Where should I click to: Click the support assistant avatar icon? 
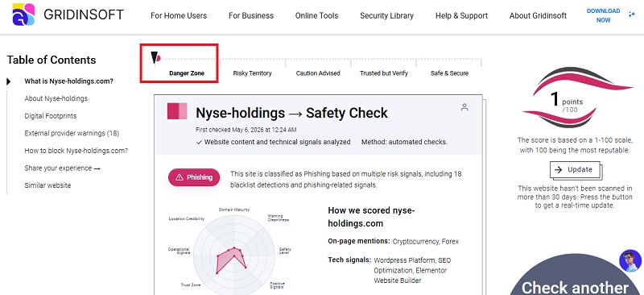point(630,260)
